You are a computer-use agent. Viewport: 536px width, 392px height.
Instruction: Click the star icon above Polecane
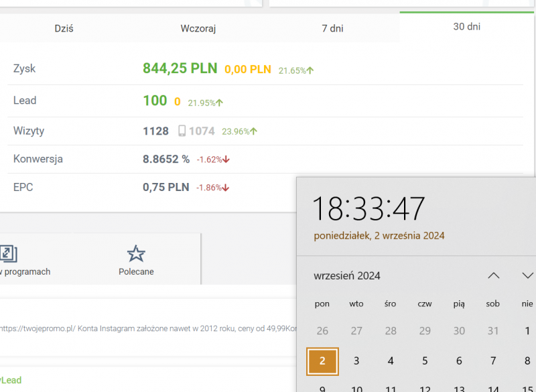(x=136, y=253)
